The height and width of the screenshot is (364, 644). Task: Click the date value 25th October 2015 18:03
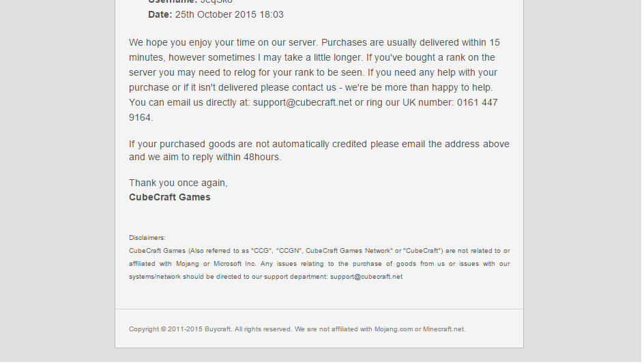click(x=229, y=15)
